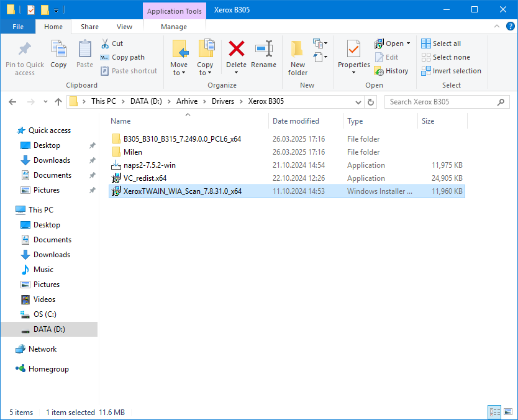The image size is (518, 420).
Task: Expand the Open dropdown arrow
Action: click(x=408, y=43)
